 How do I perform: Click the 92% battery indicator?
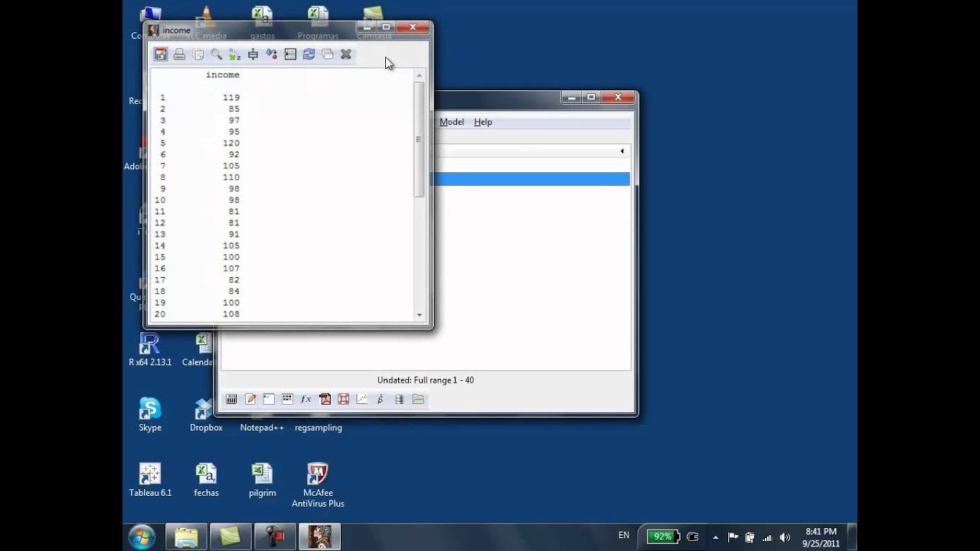(661, 536)
